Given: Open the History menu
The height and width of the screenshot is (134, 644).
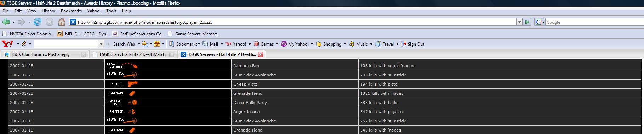Looking at the screenshot, I should [x=48, y=11].
